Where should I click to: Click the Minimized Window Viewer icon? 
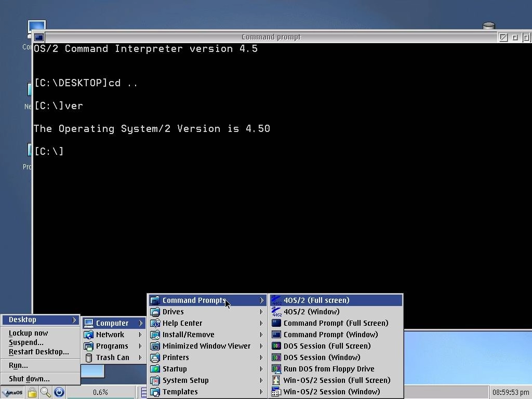point(155,346)
